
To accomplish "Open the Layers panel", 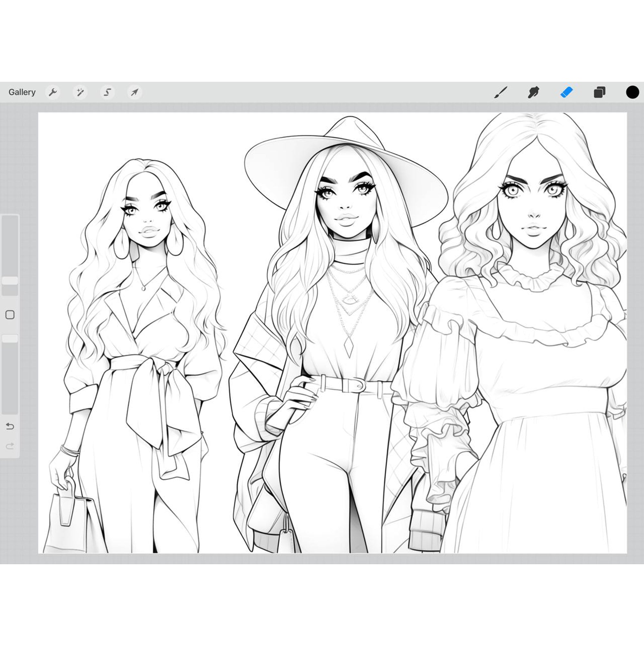I will pyautogui.click(x=599, y=91).
